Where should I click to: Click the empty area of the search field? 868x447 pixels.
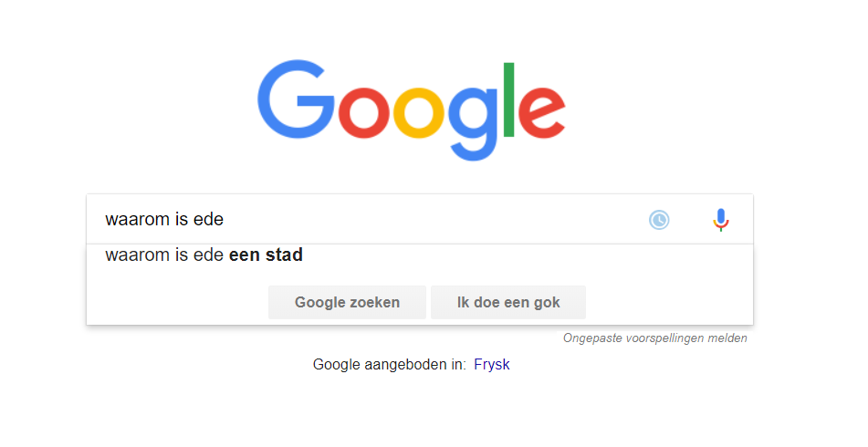[432, 219]
